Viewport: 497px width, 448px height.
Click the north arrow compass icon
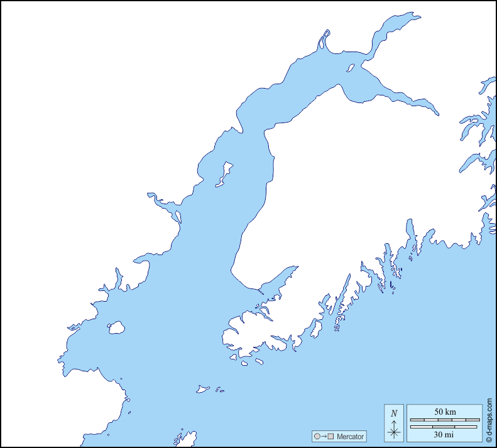(394, 423)
